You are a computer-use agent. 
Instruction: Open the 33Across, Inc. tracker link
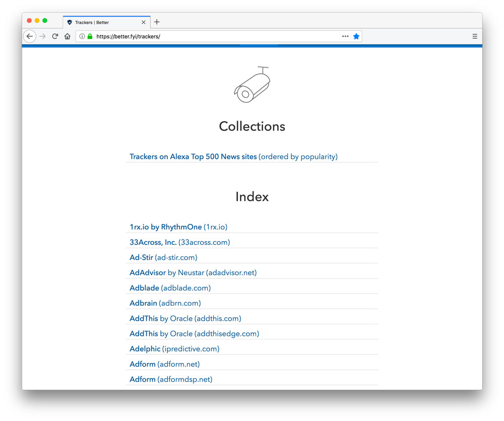click(180, 242)
